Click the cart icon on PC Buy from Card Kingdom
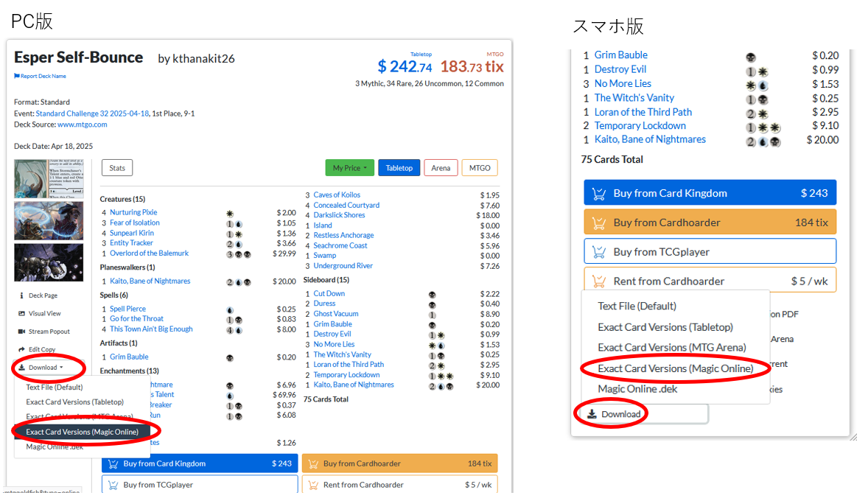This screenshot has width=868, height=501. click(x=113, y=464)
